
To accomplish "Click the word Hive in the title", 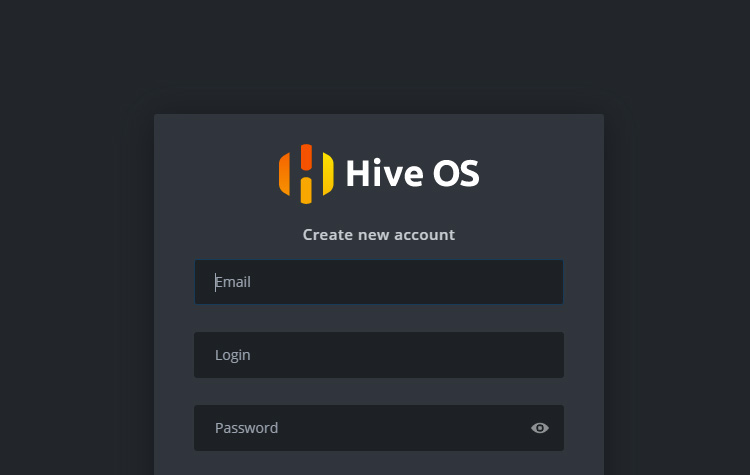I will click(x=385, y=173).
